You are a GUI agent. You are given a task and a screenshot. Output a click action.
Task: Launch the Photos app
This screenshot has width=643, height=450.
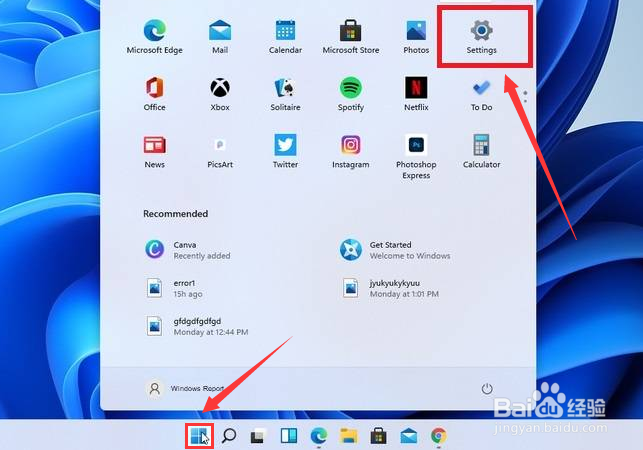click(416, 37)
